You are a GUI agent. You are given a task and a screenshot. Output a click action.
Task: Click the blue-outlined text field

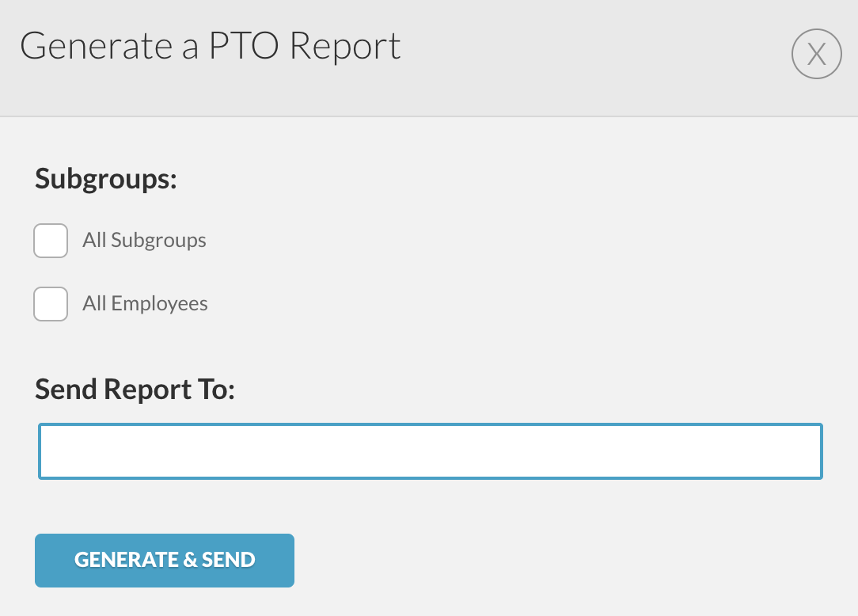pos(431,451)
